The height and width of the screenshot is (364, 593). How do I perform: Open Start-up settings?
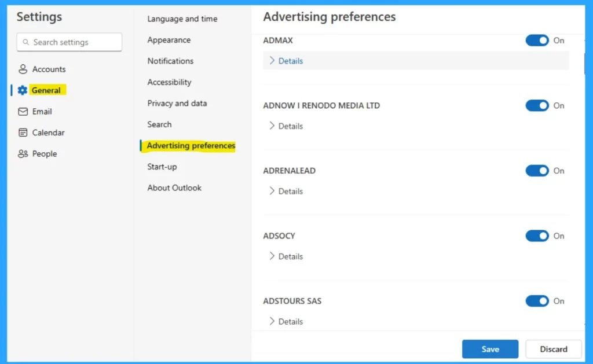point(162,167)
